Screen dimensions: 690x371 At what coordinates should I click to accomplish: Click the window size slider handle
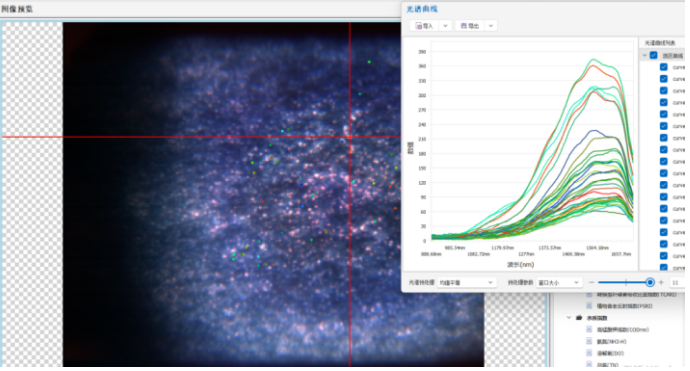click(x=650, y=283)
